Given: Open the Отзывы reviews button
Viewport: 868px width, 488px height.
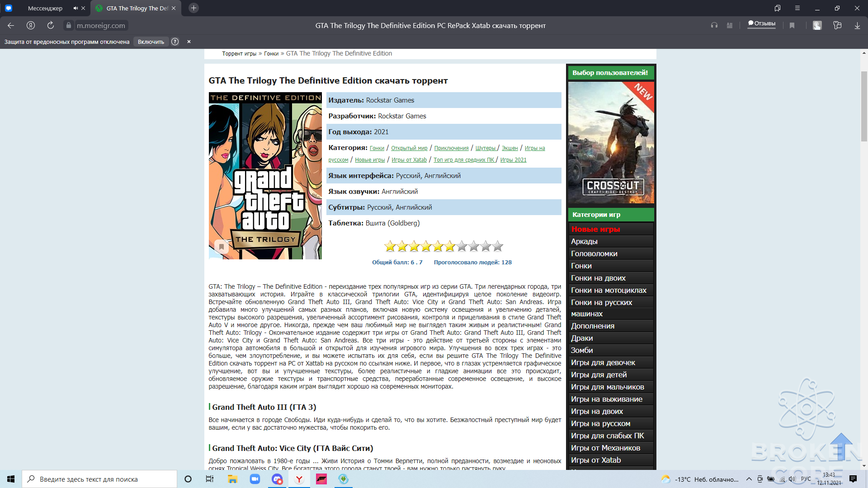Looking at the screenshot, I should pyautogui.click(x=762, y=23).
